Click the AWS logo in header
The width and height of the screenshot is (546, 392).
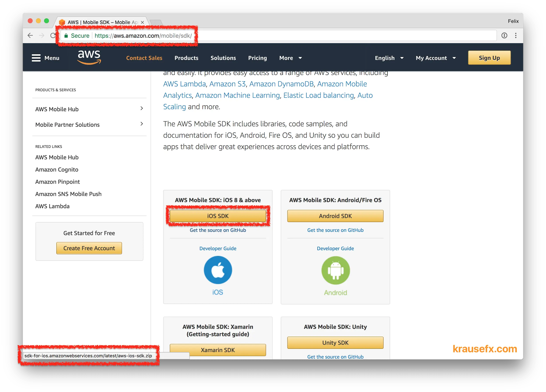click(89, 57)
